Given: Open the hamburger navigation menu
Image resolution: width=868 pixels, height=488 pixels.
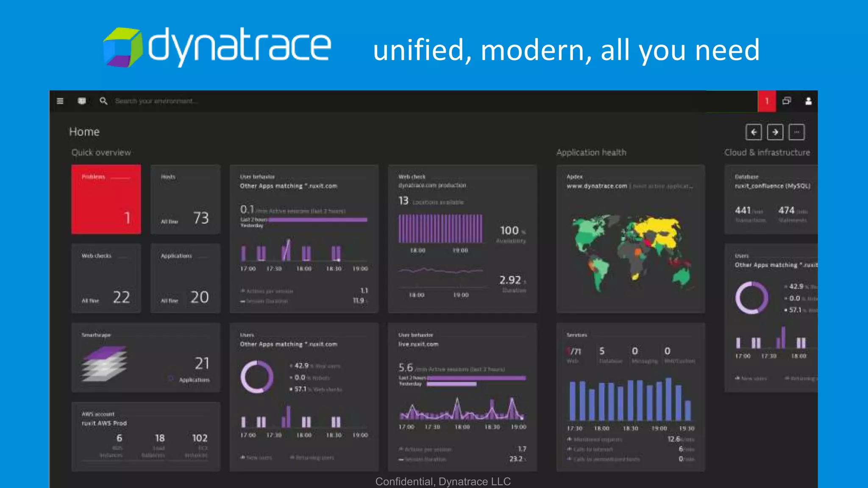Looking at the screenshot, I should [60, 101].
